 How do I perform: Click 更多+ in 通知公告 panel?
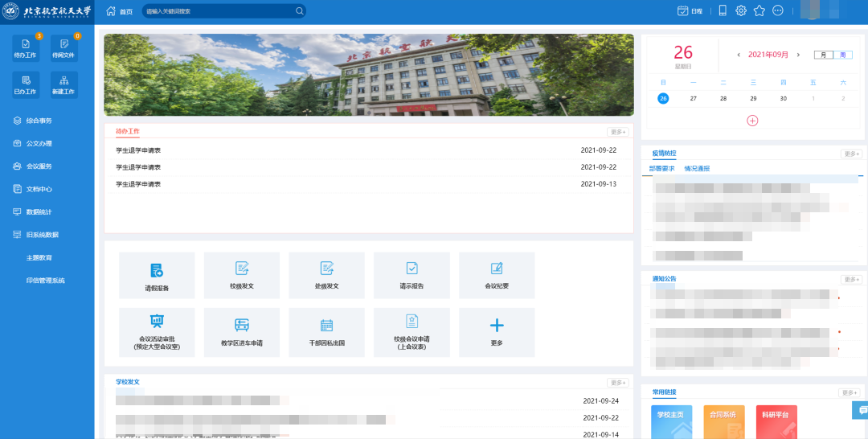pos(851,280)
